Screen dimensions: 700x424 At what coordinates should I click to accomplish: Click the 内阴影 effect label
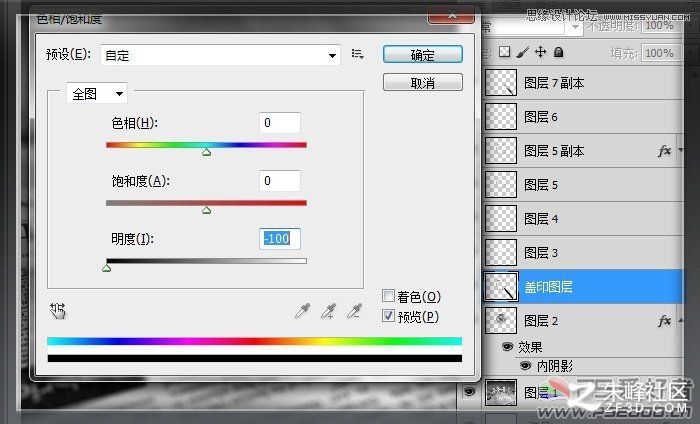[555, 366]
